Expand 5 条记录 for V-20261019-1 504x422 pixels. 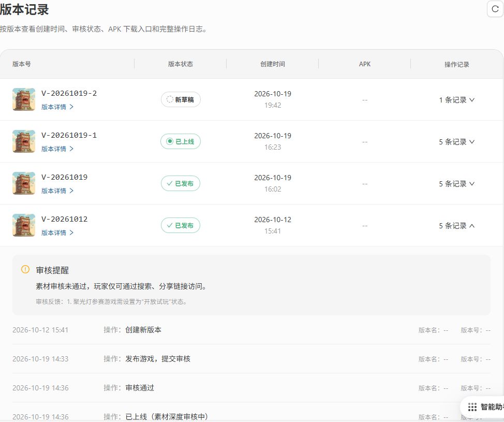click(x=457, y=141)
